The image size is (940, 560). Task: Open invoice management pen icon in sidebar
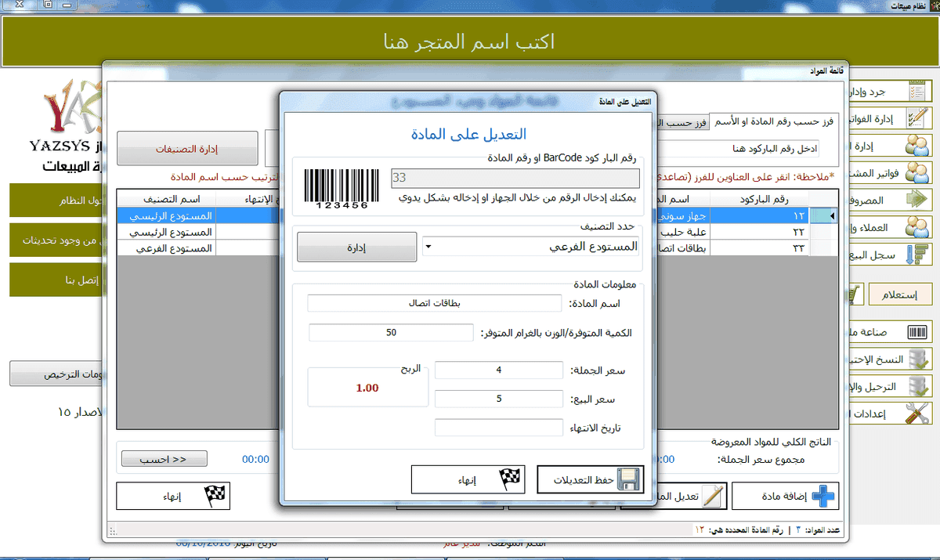(916, 118)
